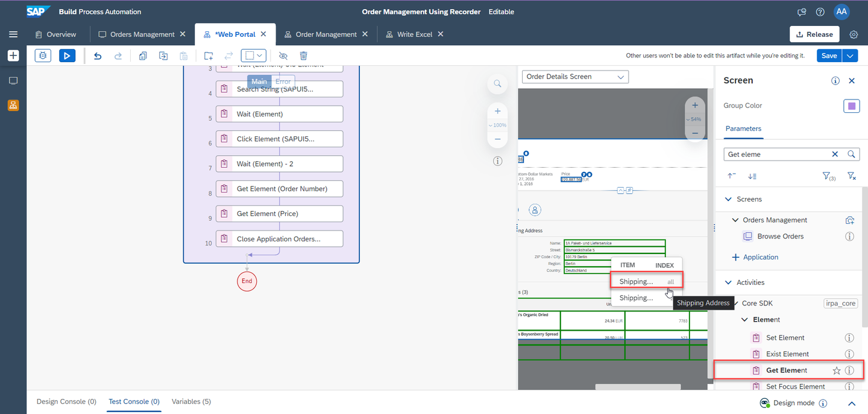
Task: Zoom in the screen preview at 54%
Action: [695, 106]
